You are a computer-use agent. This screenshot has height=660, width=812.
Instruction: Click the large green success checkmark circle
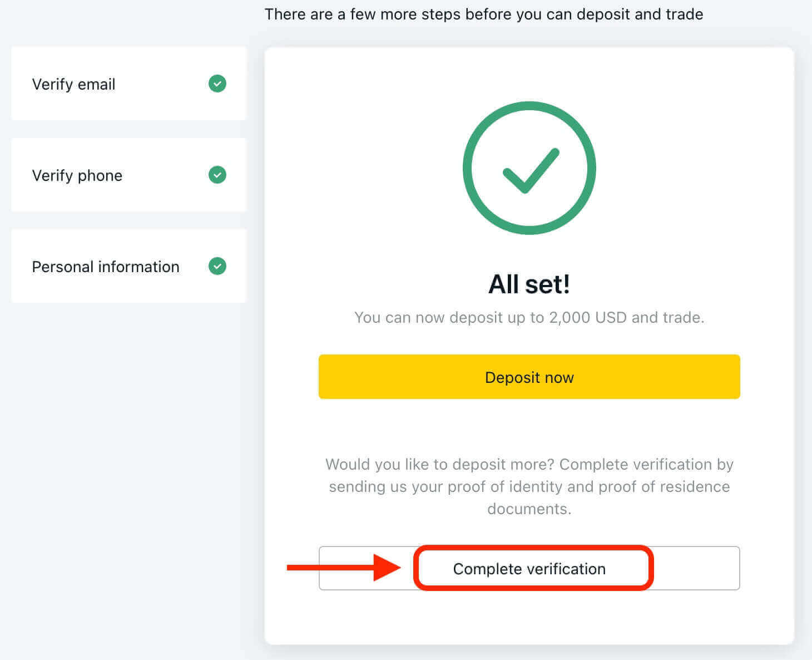pos(529,168)
